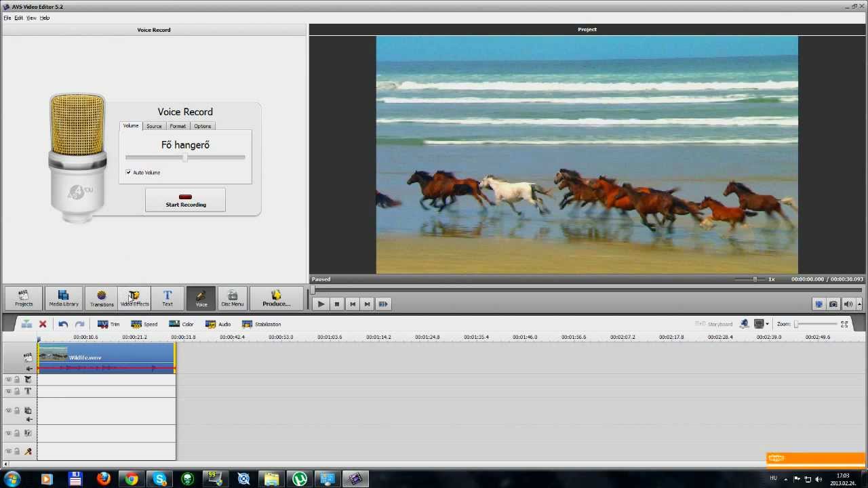Screen dimensions: 868x488
Task: Switch to the Volume tab
Action: tap(131, 126)
